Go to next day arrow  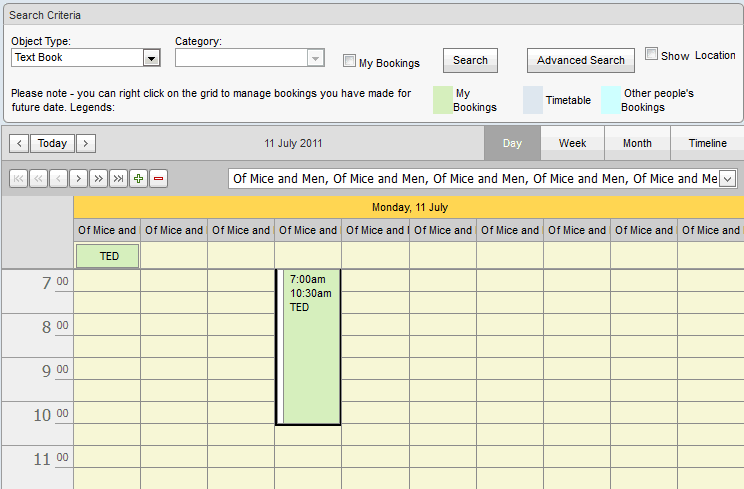pos(86,143)
